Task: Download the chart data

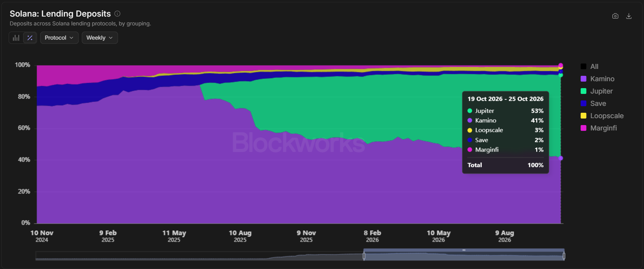Action: (629, 16)
